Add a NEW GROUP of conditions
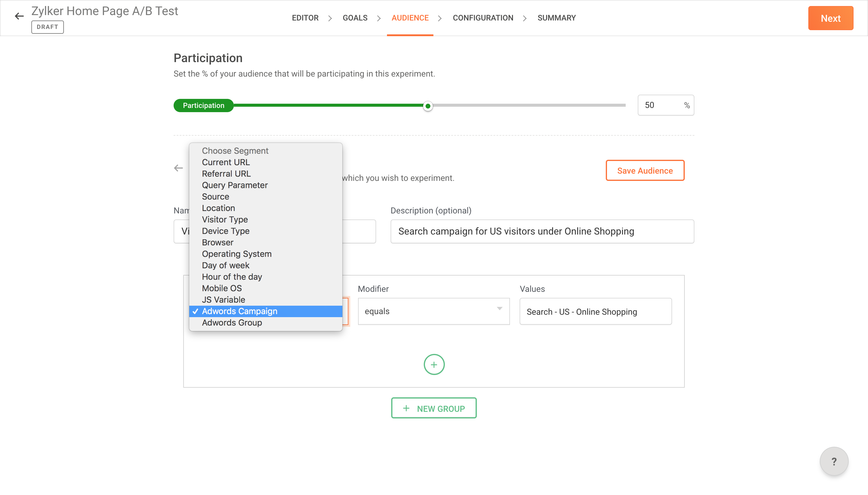Viewport: 868px width, 495px height. tap(433, 408)
